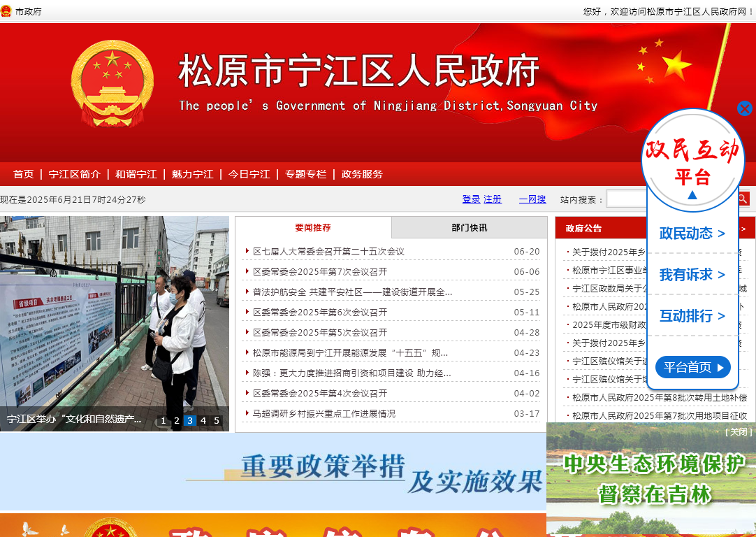Open notice 松原市宁江区事业单
This screenshot has height=537, width=756.
(x=609, y=270)
